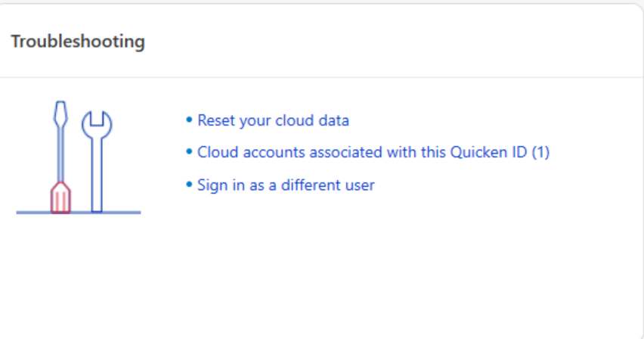This screenshot has height=339, width=644.
Task: Choose Sign in as a different user
Action: pyautogui.click(x=286, y=185)
